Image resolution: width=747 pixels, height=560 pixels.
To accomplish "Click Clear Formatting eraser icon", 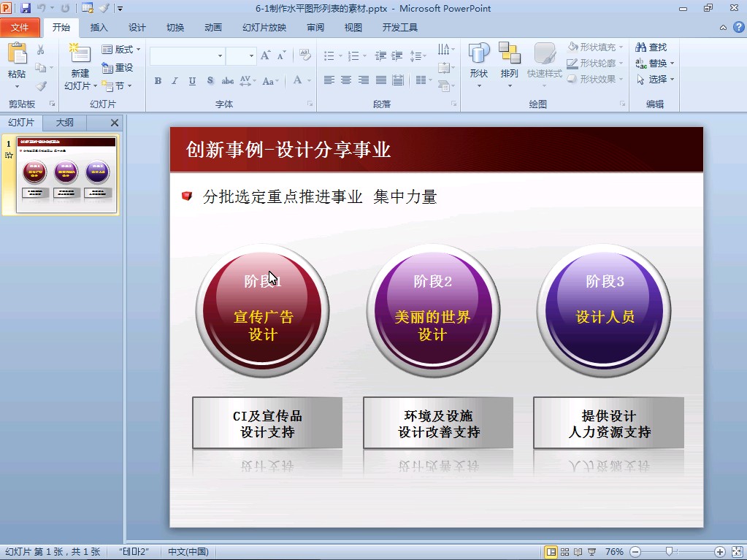I will coord(304,55).
